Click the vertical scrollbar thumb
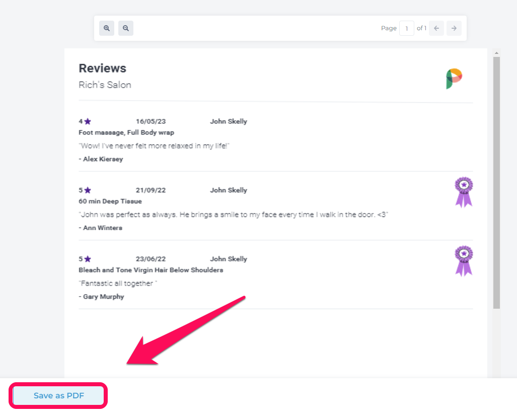 pyautogui.click(x=496, y=183)
